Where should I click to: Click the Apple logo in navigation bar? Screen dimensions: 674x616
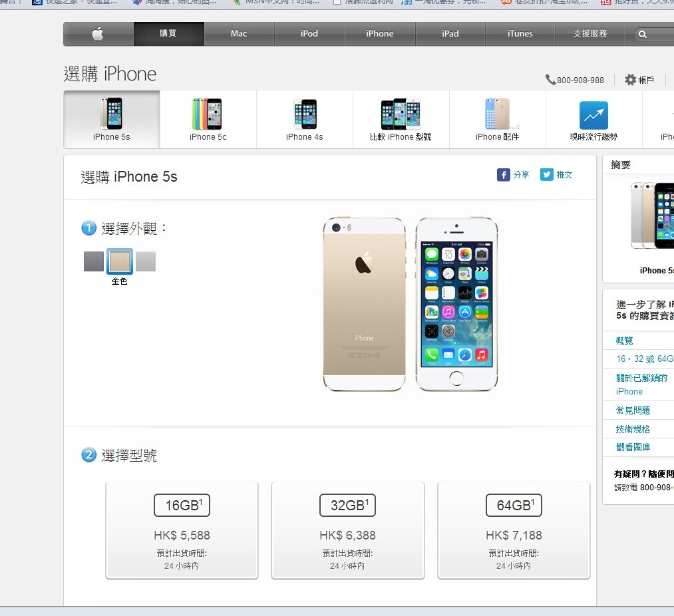(98, 33)
